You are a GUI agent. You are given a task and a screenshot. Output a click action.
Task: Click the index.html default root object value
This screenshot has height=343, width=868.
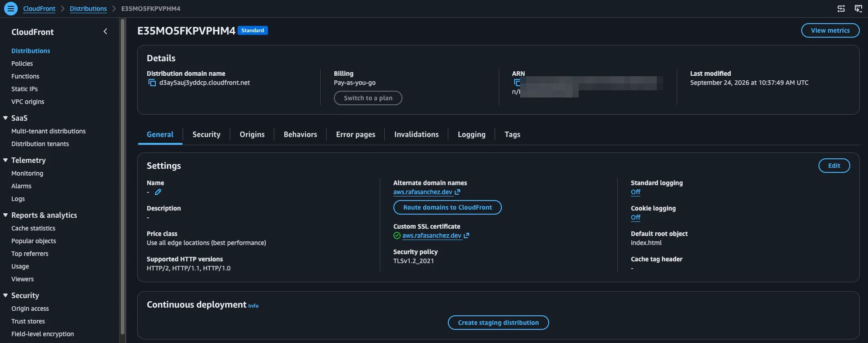click(646, 243)
